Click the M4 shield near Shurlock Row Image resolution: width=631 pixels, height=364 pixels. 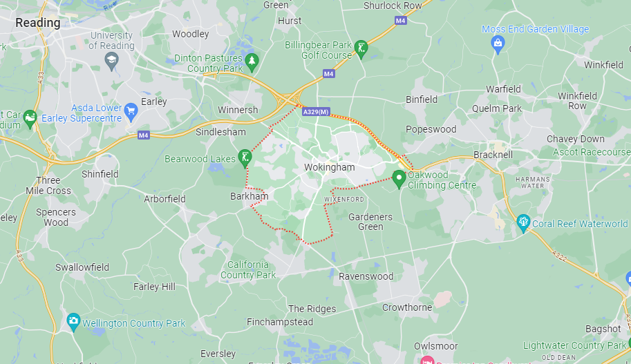(x=400, y=21)
